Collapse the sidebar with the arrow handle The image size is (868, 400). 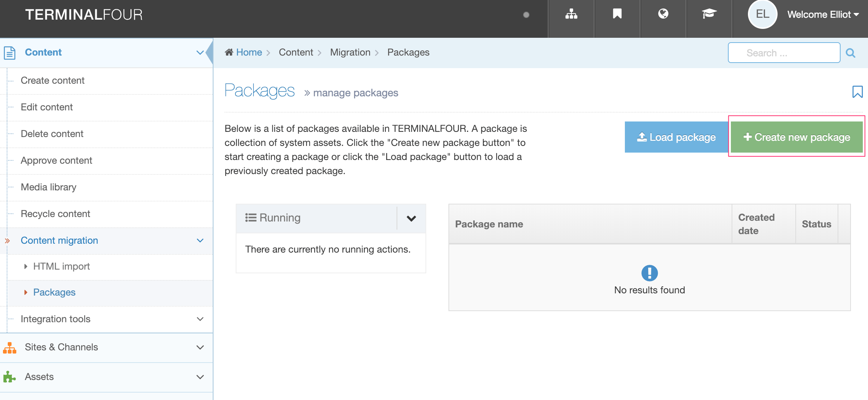pos(210,53)
